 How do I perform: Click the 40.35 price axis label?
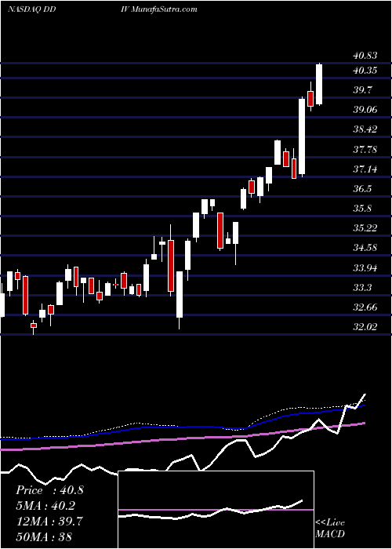coord(365,71)
